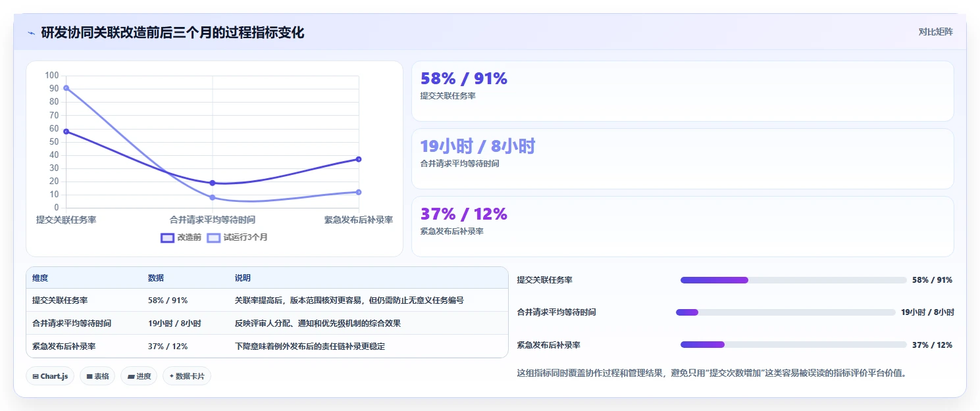Click the 58% / 91% data card value

coord(464,79)
